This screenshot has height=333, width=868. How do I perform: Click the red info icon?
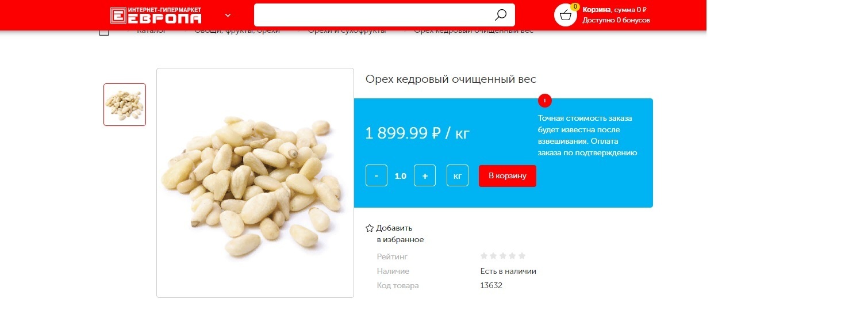(545, 101)
